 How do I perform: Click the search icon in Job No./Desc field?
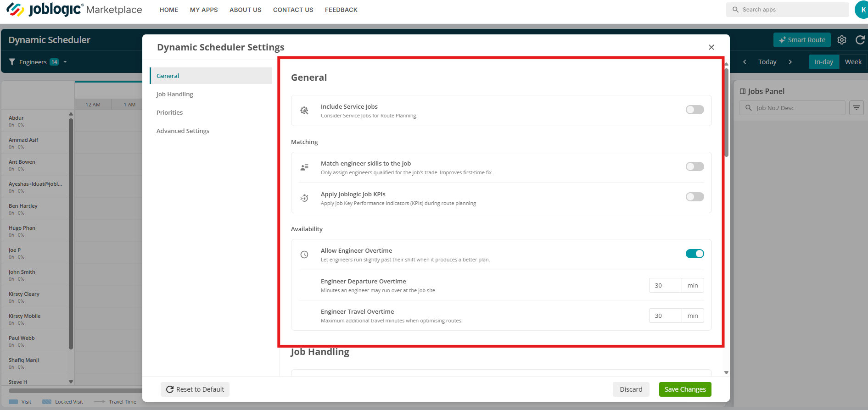point(749,108)
